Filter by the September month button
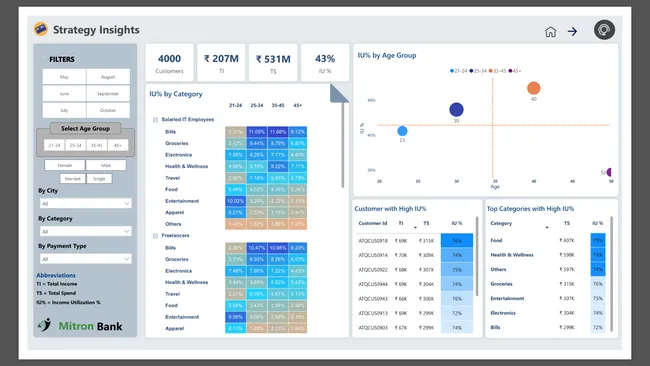This screenshot has width=650, height=366. [108, 94]
